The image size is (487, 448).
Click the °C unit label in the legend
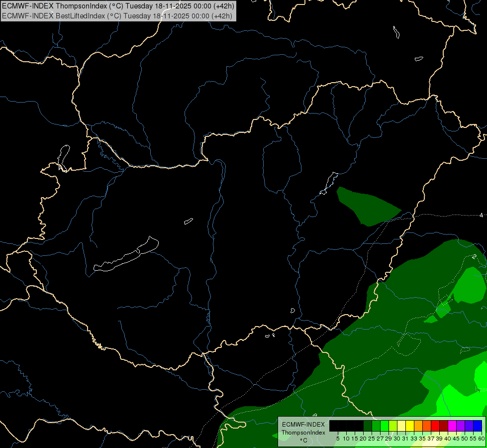[x=304, y=440]
